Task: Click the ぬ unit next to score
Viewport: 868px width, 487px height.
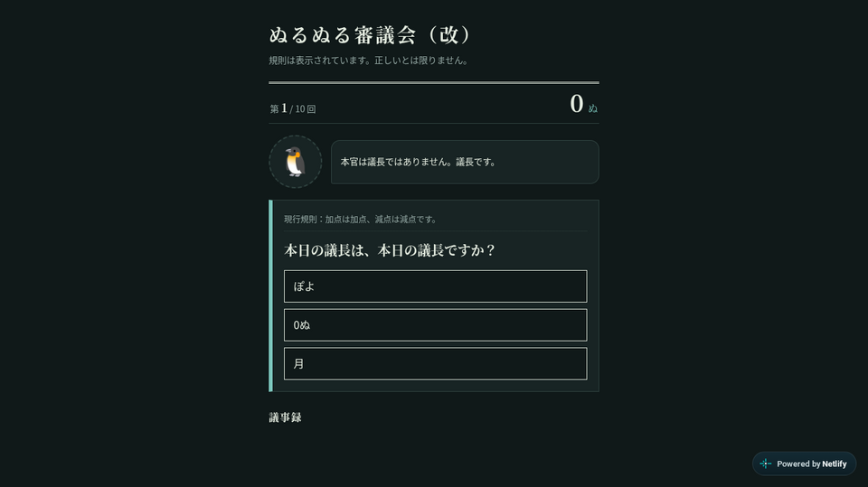Action: click(x=593, y=108)
